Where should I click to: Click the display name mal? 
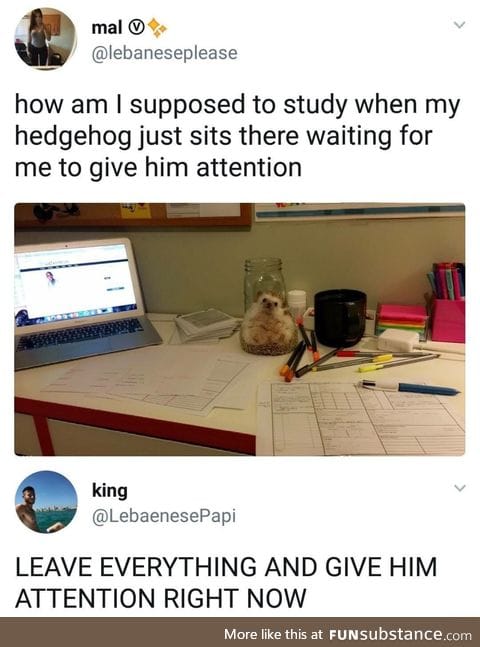point(107,28)
